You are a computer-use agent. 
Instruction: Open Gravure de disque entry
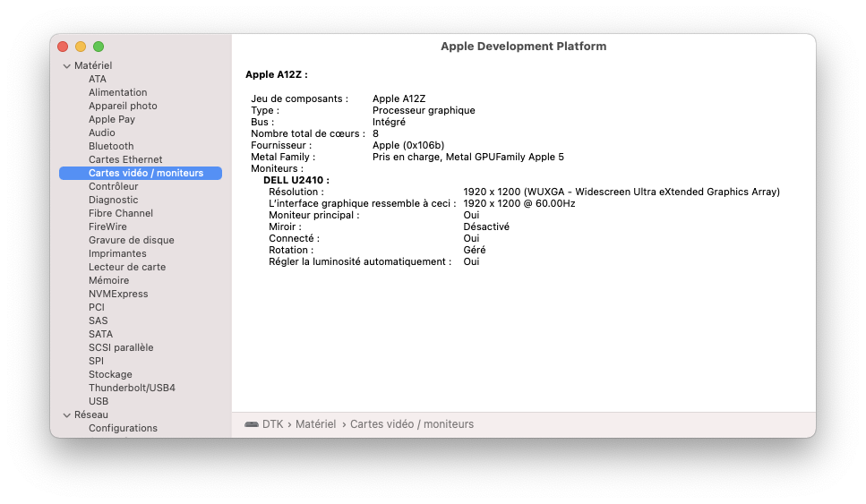point(131,240)
